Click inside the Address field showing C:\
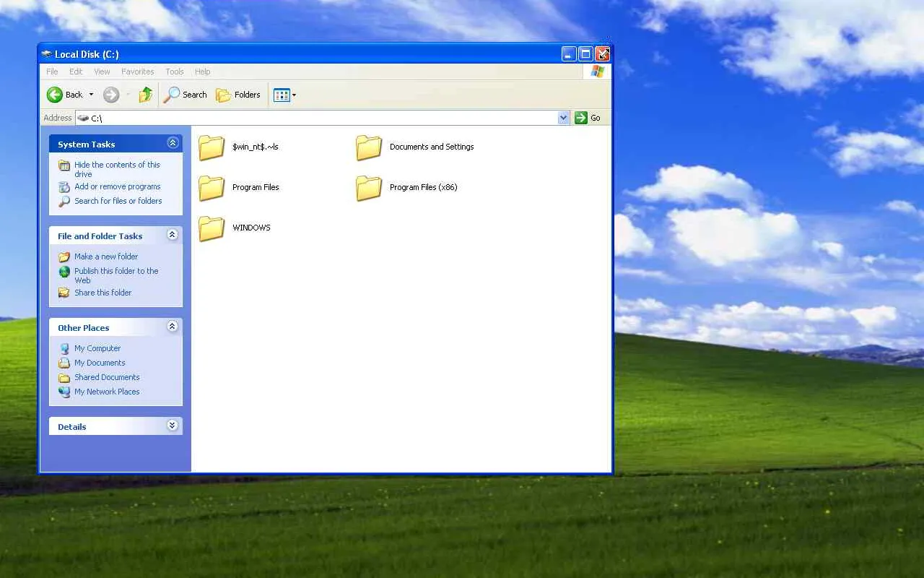The image size is (924, 578). click(x=317, y=118)
